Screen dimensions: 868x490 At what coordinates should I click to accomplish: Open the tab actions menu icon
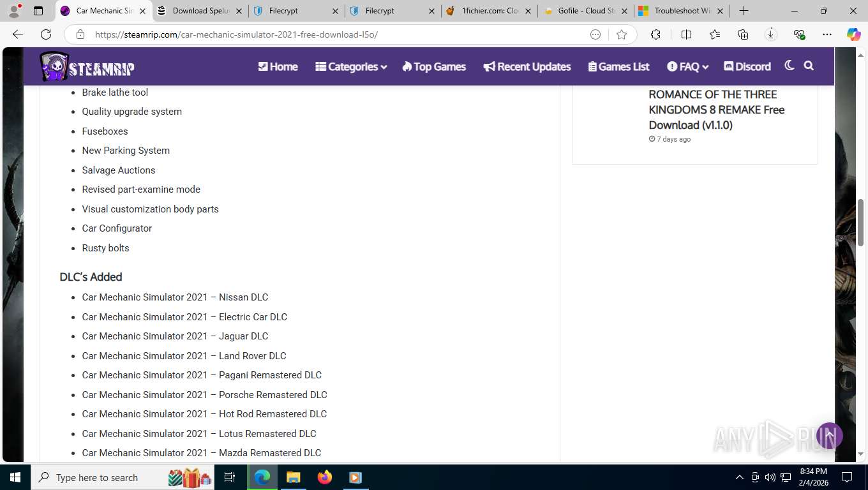pos(38,11)
